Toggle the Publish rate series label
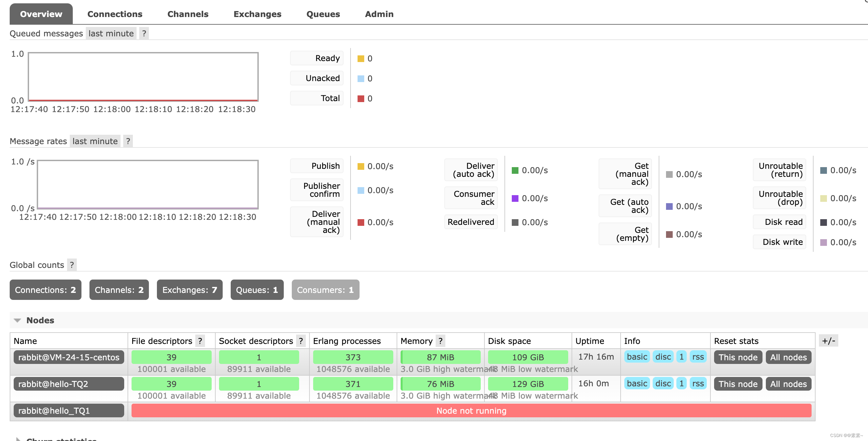This screenshot has width=868, height=441. point(325,166)
